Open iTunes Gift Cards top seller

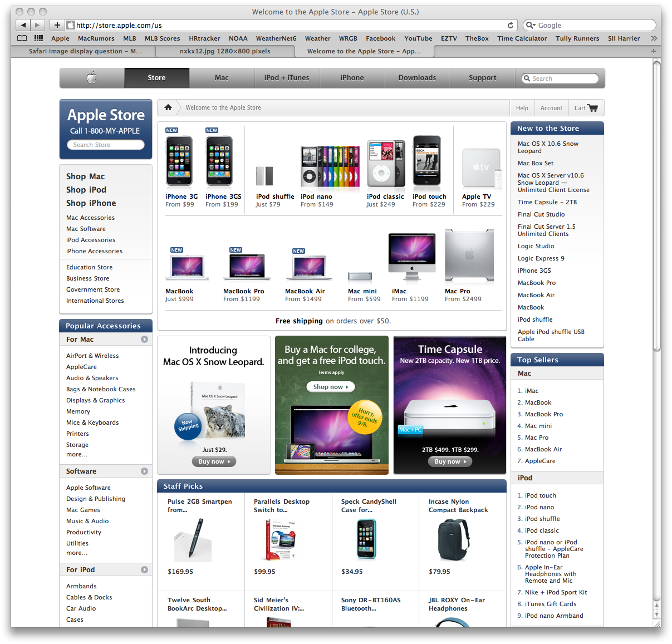551,604
